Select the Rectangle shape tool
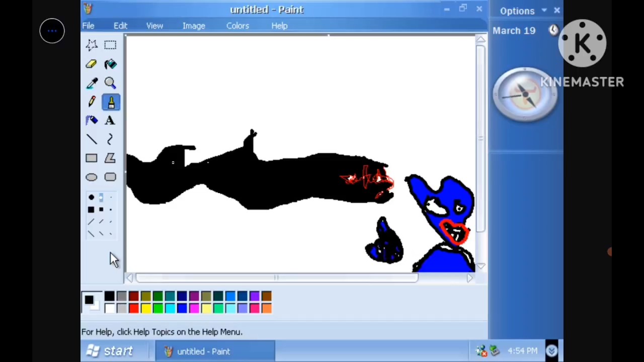644x362 pixels. tap(91, 158)
